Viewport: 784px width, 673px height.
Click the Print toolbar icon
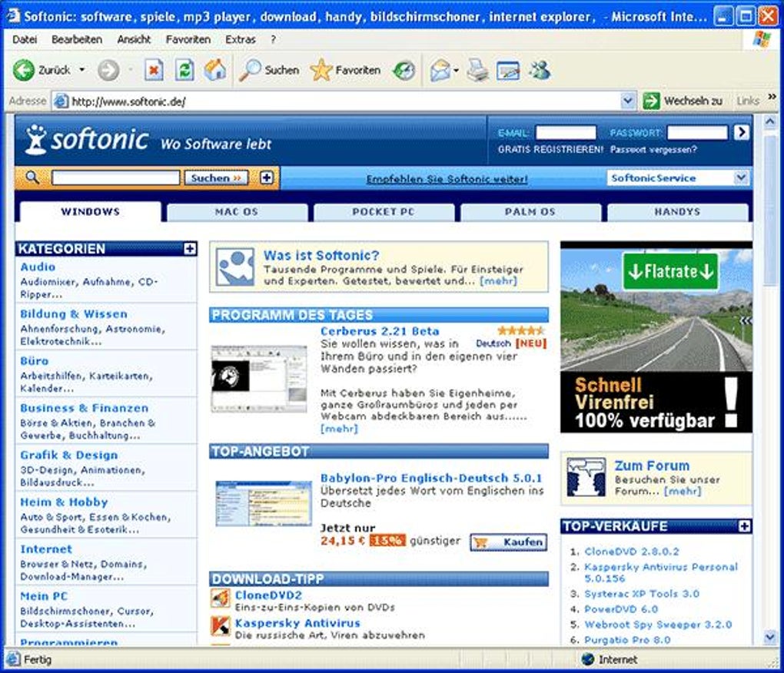click(x=477, y=70)
